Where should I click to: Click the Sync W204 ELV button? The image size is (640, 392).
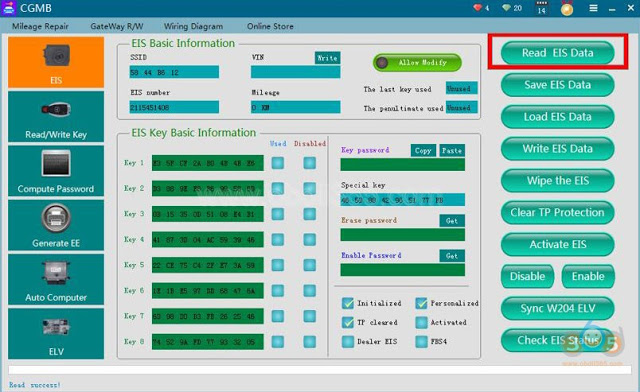pyautogui.click(x=558, y=308)
